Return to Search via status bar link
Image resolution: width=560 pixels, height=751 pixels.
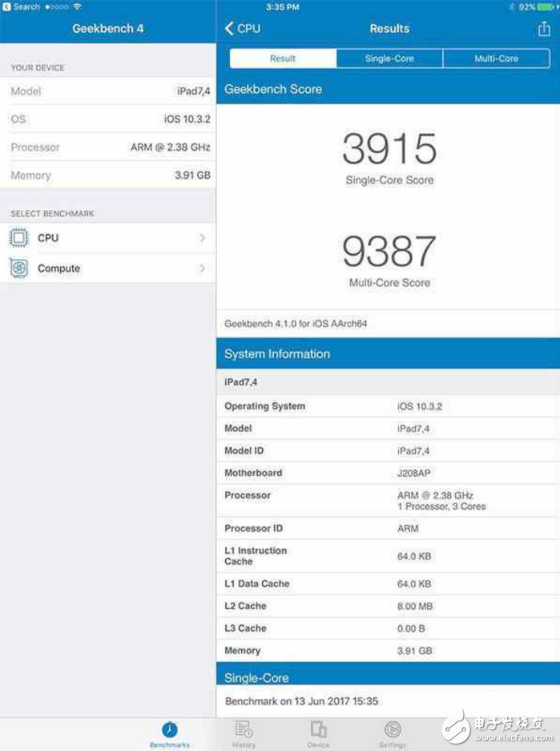pyautogui.click(x=22, y=6)
